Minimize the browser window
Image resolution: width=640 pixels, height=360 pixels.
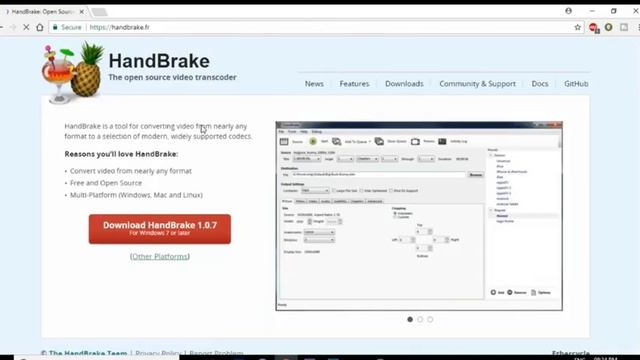click(592, 11)
